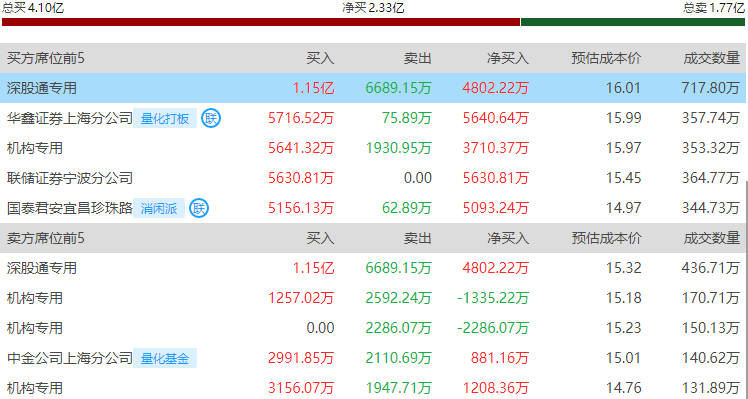Click the sell value 2592.24万

399,298
